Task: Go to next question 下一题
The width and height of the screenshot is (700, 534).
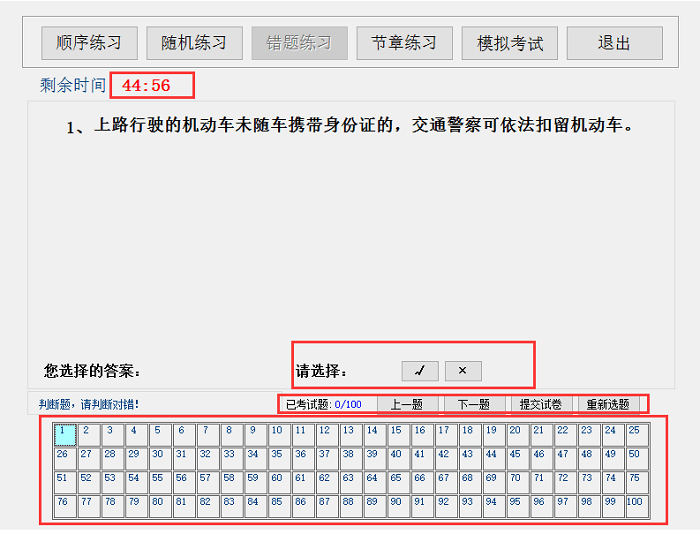Action: (474, 405)
